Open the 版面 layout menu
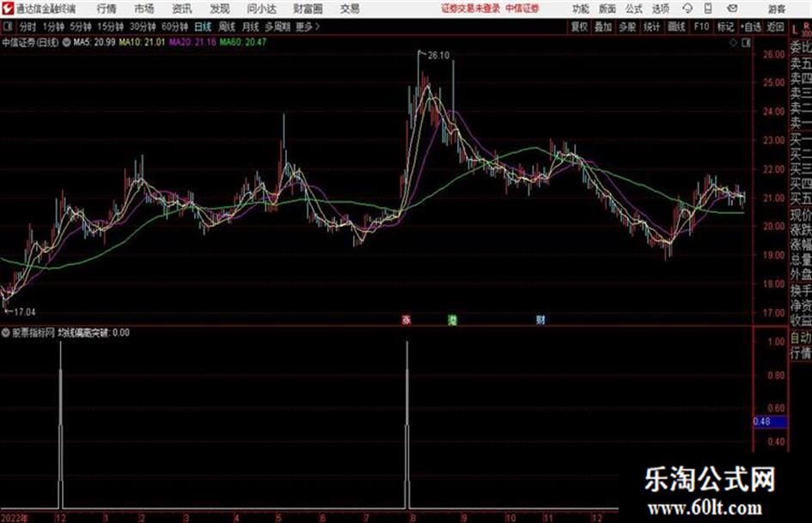812x523 pixels. pyautogui.click(x=607, y=9)
